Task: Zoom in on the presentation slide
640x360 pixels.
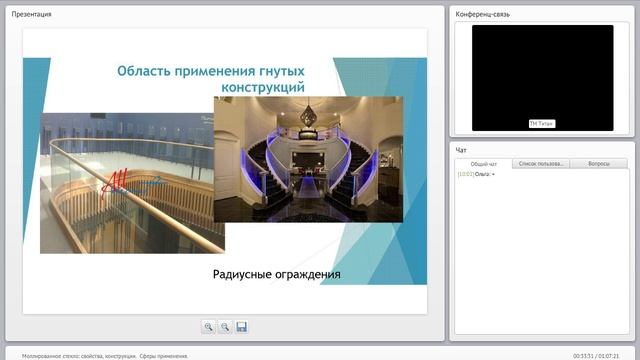Action: pos(208,327)
